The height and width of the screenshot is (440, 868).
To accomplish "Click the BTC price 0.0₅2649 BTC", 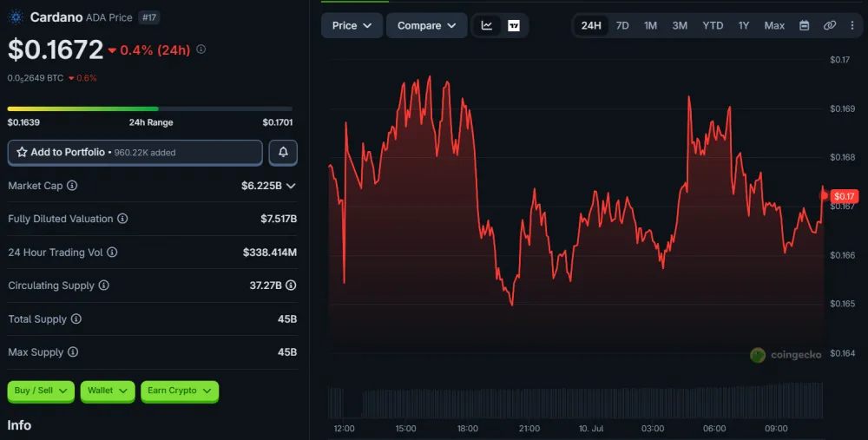I will 36,78.
